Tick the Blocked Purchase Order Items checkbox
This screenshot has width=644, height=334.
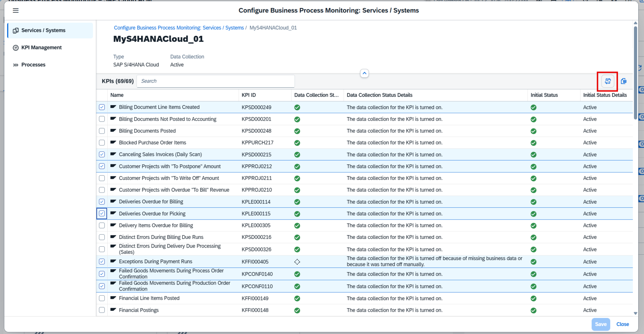(x=102, y=142)
